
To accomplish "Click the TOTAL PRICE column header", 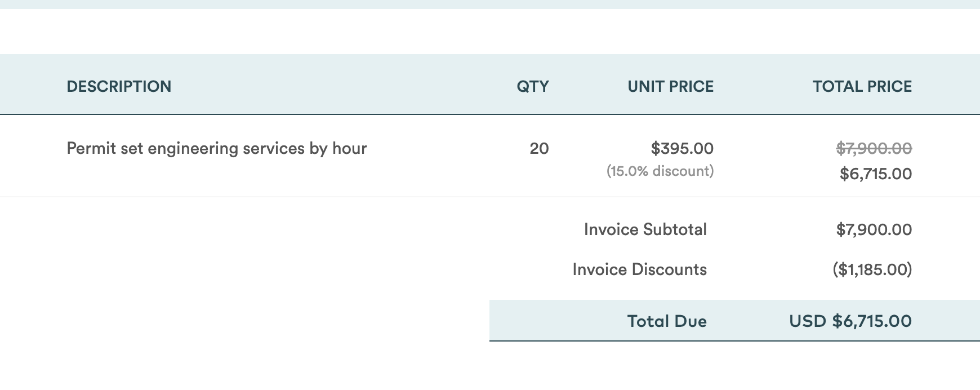I will [x=862, y=86].
